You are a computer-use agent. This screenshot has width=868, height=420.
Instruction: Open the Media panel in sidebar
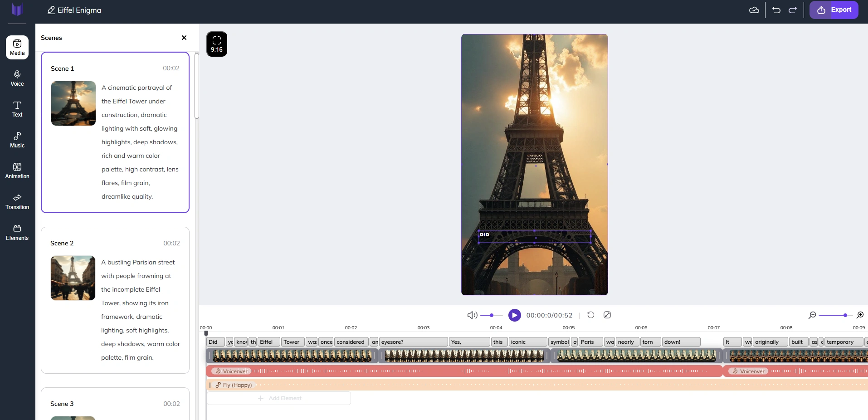tap(17, 47)
